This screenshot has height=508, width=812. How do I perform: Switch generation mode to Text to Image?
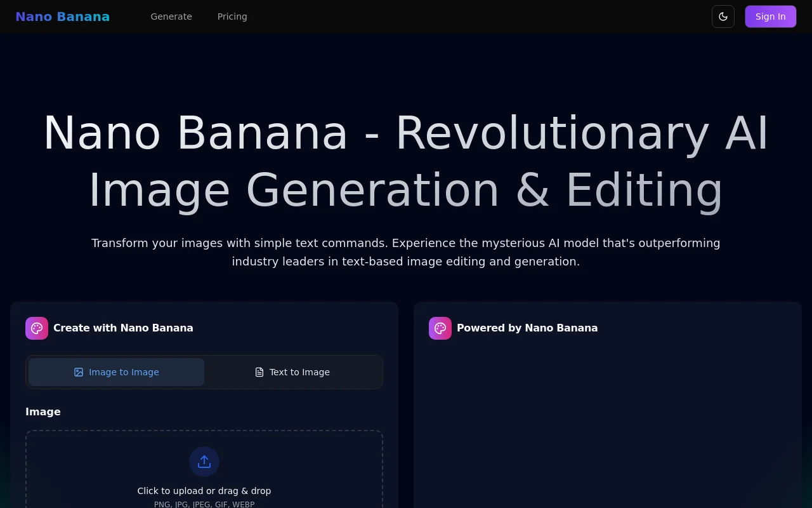(292, 372)
